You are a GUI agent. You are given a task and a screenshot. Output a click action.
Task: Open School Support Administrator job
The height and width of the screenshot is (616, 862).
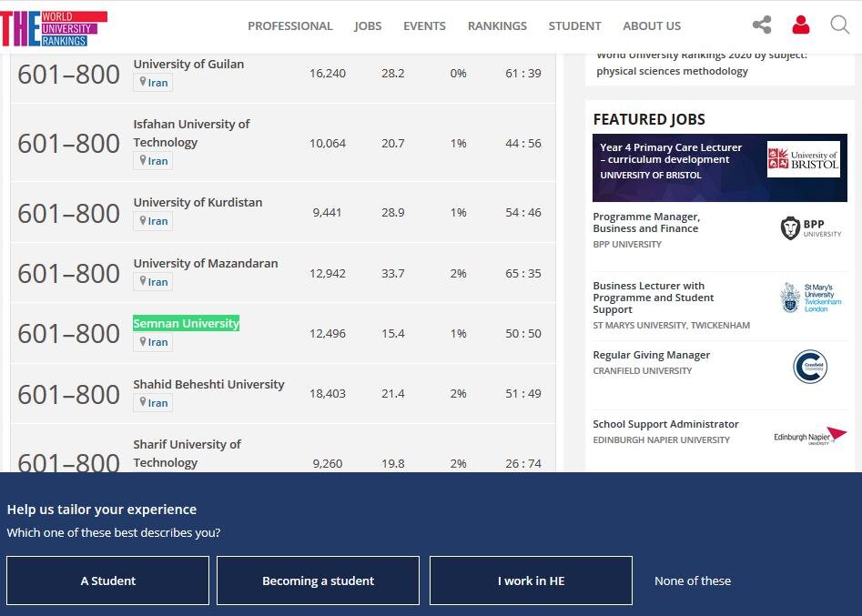(665, 424)
